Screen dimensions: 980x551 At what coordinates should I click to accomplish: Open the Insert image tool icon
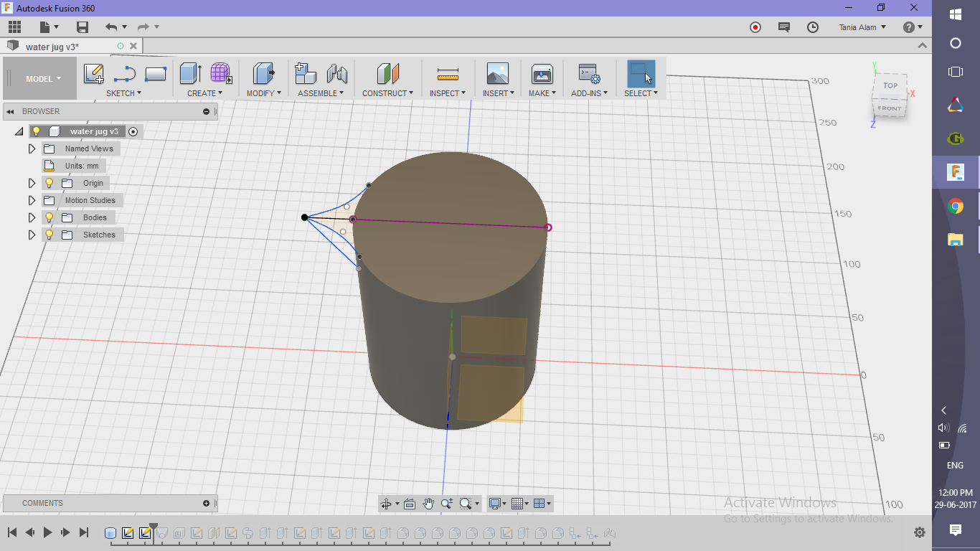pyautogui.click(x=497, y=73)
